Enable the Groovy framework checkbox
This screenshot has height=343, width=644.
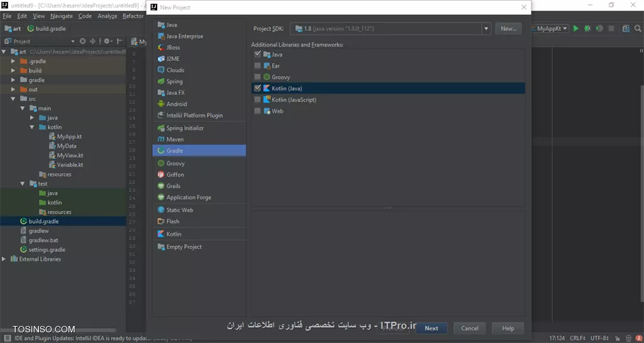point(257,77)
